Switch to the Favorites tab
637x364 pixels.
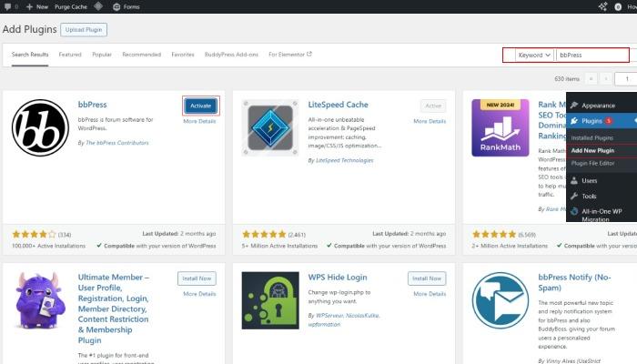(183, 55)
